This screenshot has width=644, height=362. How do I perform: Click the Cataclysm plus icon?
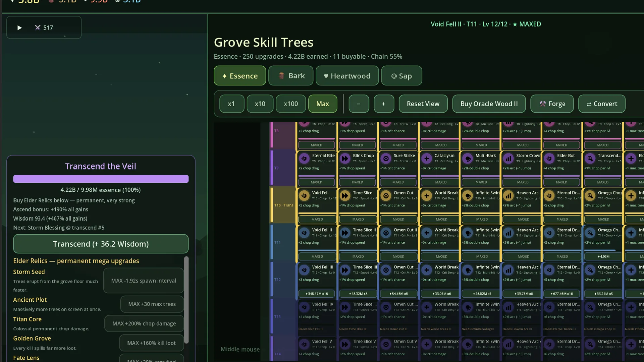427,158
